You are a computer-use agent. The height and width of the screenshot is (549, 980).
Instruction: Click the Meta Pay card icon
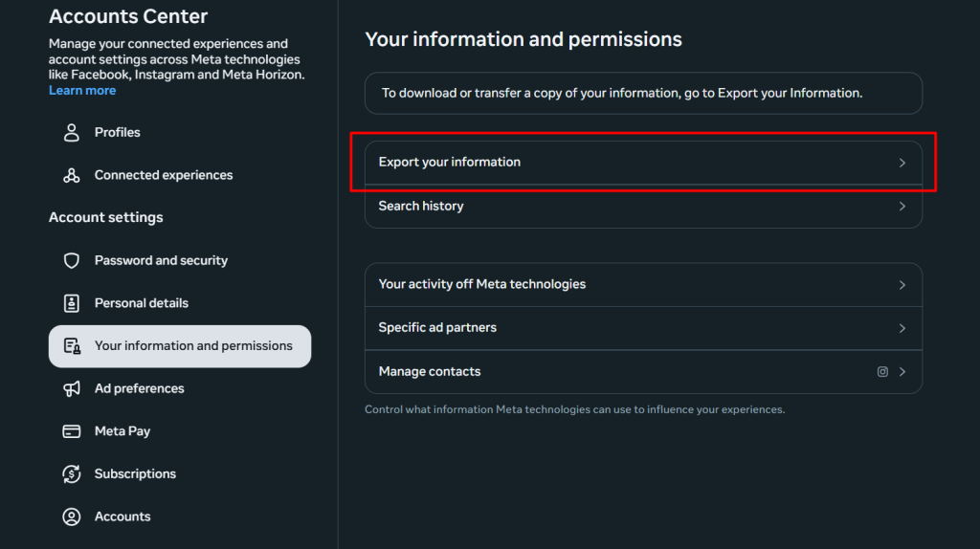pos(72,431)
